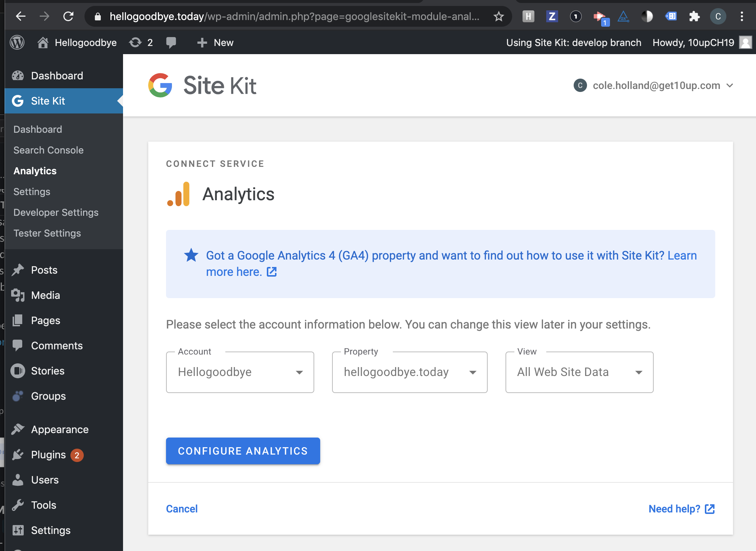
Task: Click the Google Analytics logo icon
Action: pos(178,194)
